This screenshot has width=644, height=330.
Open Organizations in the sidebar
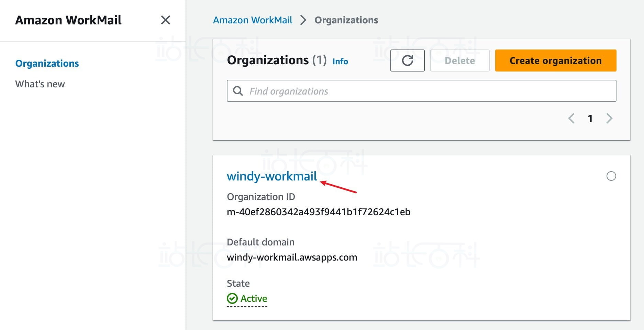tap(47, 63)
